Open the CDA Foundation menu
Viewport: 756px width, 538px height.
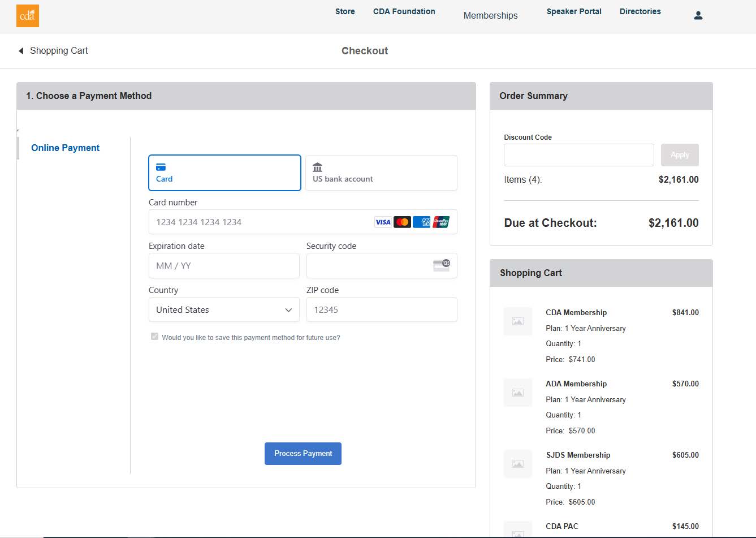(x=404, y=11)
